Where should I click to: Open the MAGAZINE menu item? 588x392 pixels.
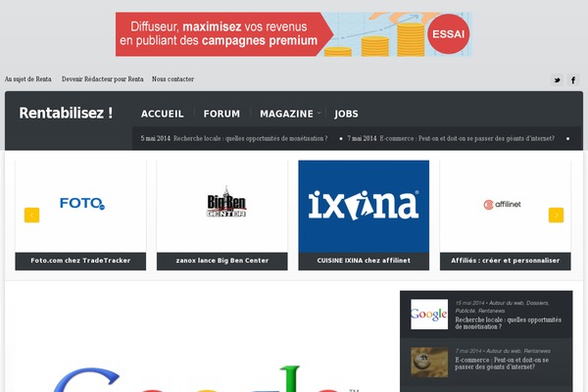coord(286,114)
